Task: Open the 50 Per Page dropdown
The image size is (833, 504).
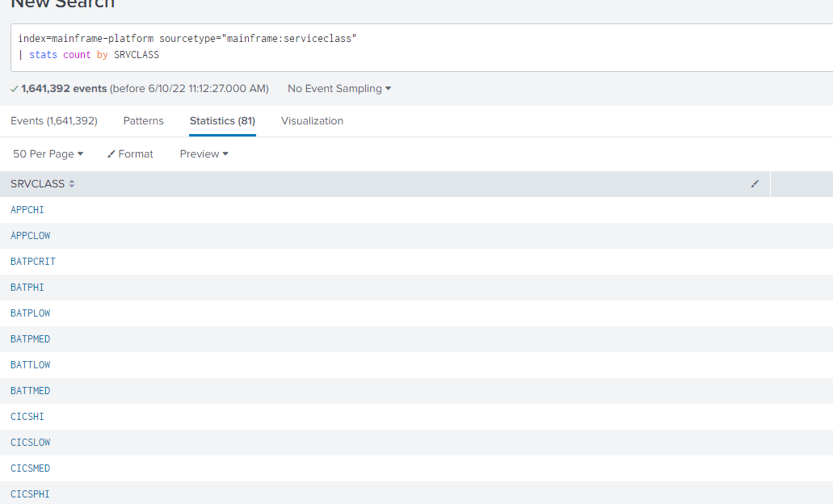Action: 47,153
